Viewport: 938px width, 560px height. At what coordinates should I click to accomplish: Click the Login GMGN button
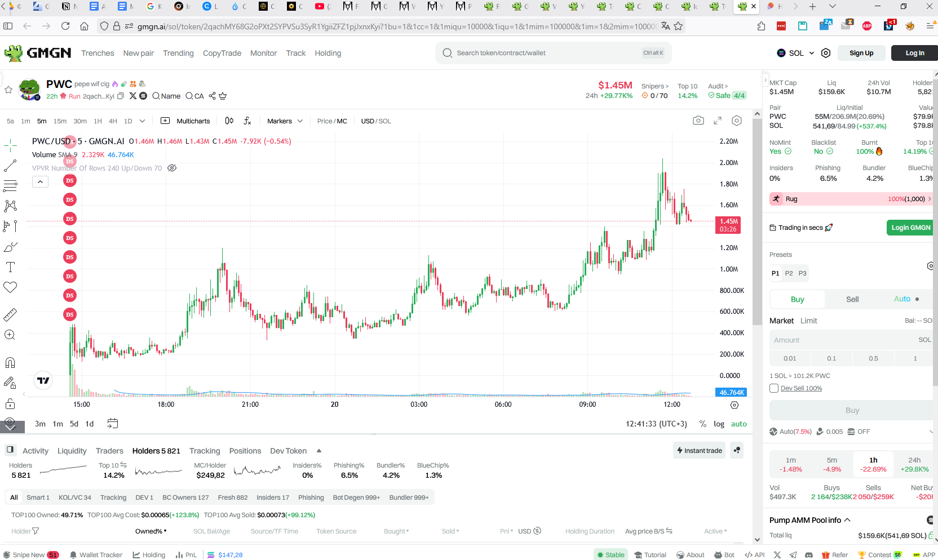click(x=910, y=228)
